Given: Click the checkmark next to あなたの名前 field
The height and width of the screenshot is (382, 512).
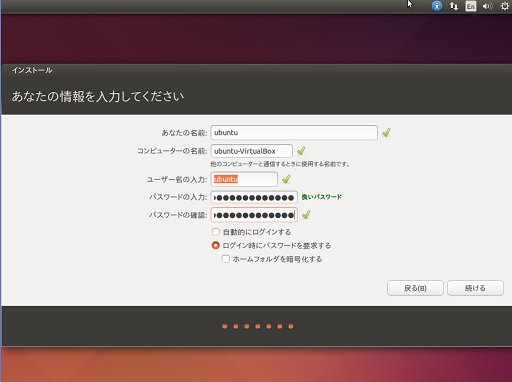Looking at the screenshot, I should coord(386,133).
